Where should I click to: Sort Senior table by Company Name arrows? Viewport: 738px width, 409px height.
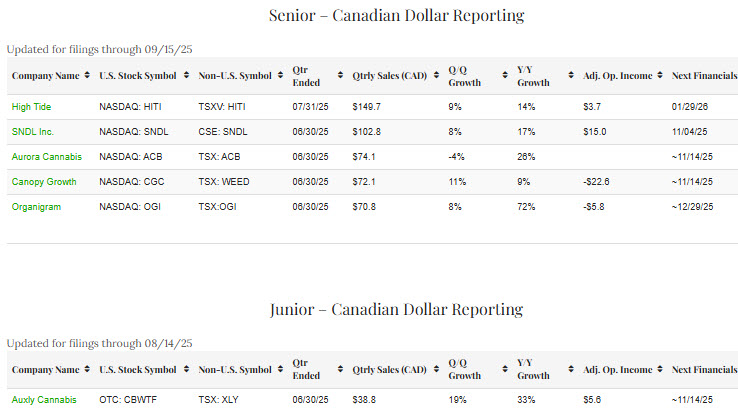88,76
